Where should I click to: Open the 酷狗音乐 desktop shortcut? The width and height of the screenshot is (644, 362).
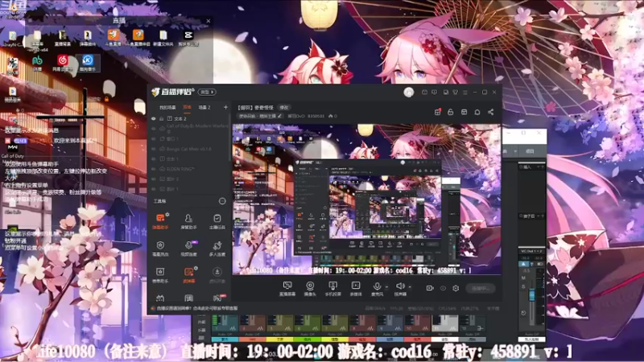[x=88, y=63]
